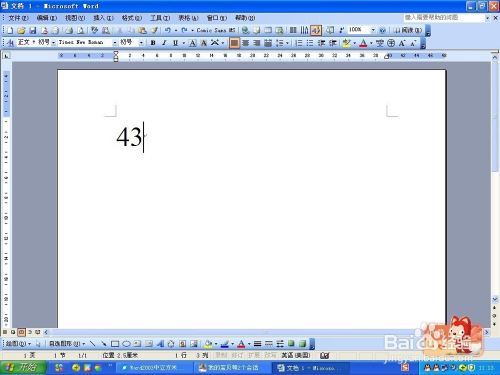Toggle Align Right alignment button
Image resolution: width=500 pixels, height=375 pixels.
pyautogui.click(x=257, y=43)
